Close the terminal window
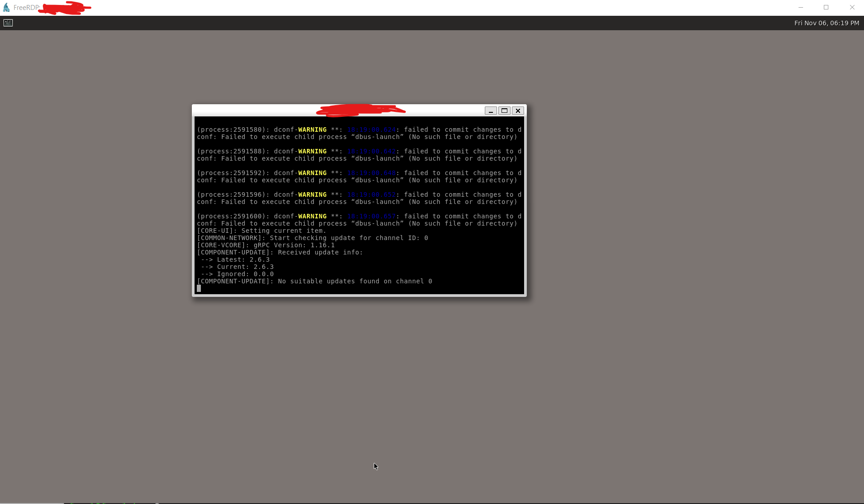The width and height of the screenshot is (864, 504). (x=518, y=111)
